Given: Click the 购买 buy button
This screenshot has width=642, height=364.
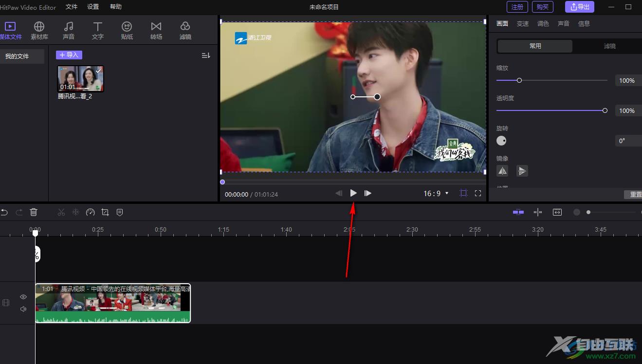Looking at the screenshot, I should pyautogui.click(x=543, y=7).
